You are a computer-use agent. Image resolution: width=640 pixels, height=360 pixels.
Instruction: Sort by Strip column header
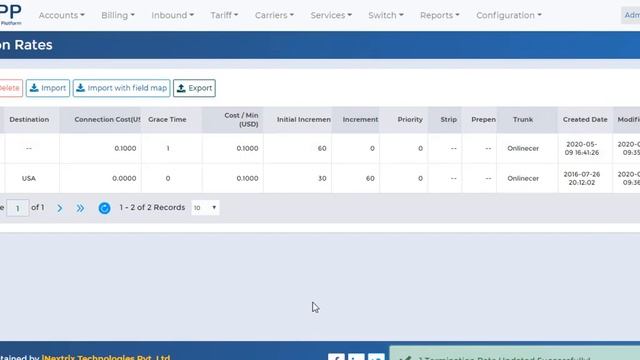pos(448,120)
